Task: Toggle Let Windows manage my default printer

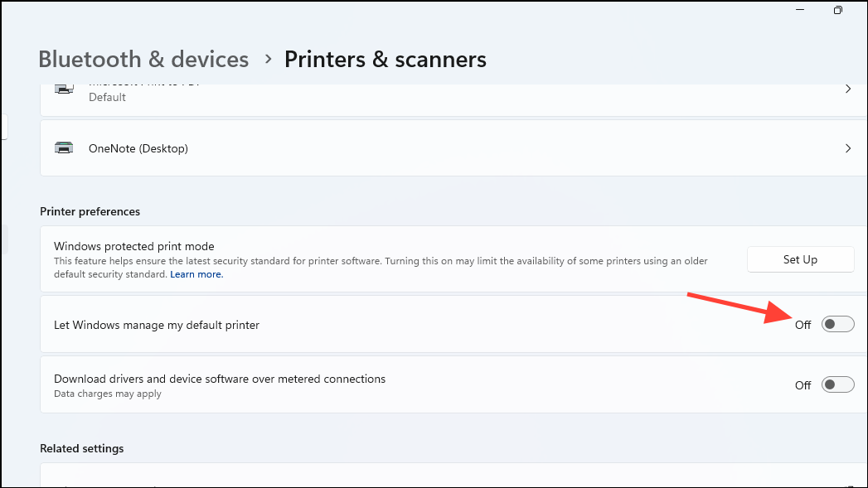Action: tap(837, 325)
